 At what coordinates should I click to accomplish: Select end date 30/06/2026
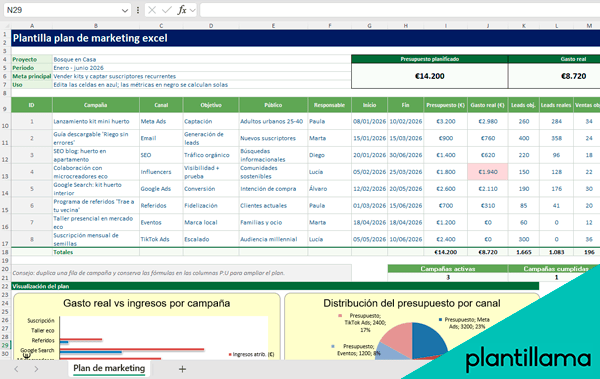[x=406, y=155]
